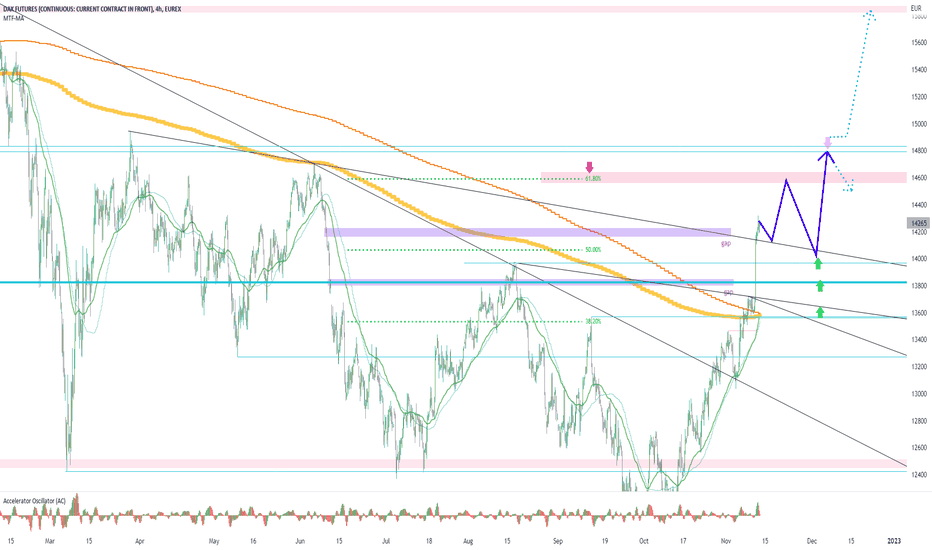Click the 15000 price axis label

point(919,124)
